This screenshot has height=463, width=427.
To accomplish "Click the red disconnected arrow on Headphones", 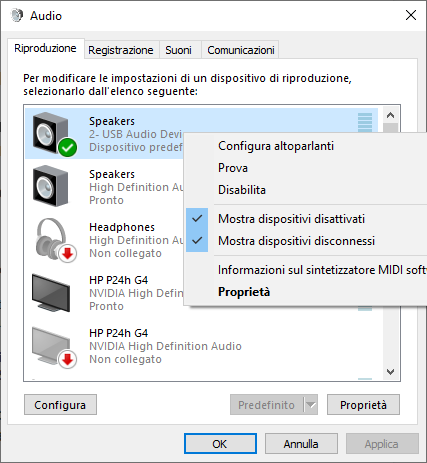I will pos(68,254).
